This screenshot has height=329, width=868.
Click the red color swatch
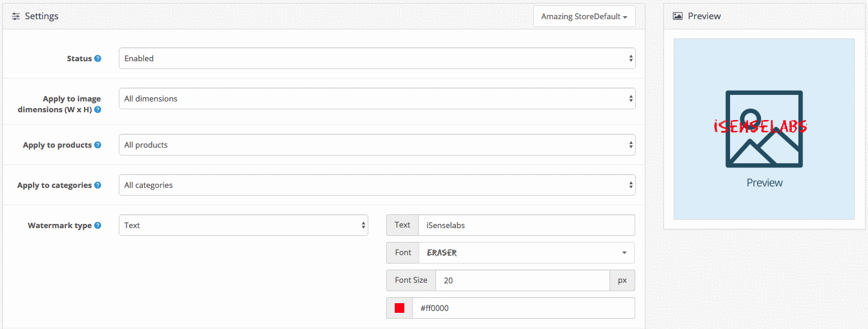click(x=400, y=308)
